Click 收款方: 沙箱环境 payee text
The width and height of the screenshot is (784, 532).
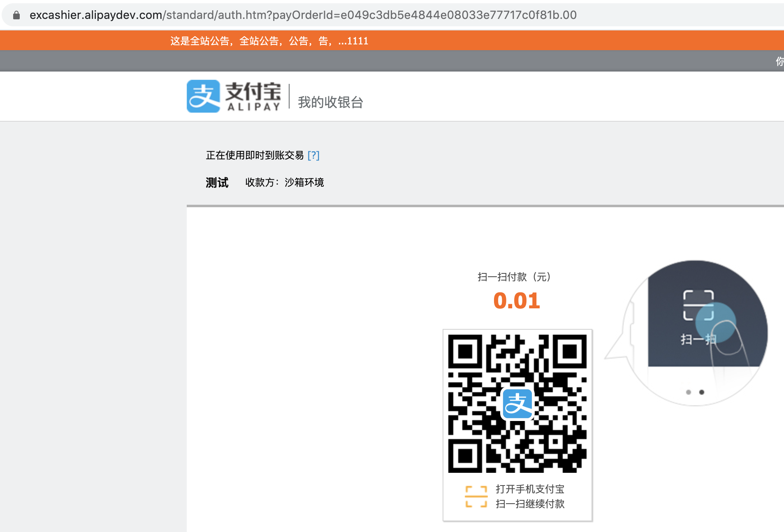285,182
